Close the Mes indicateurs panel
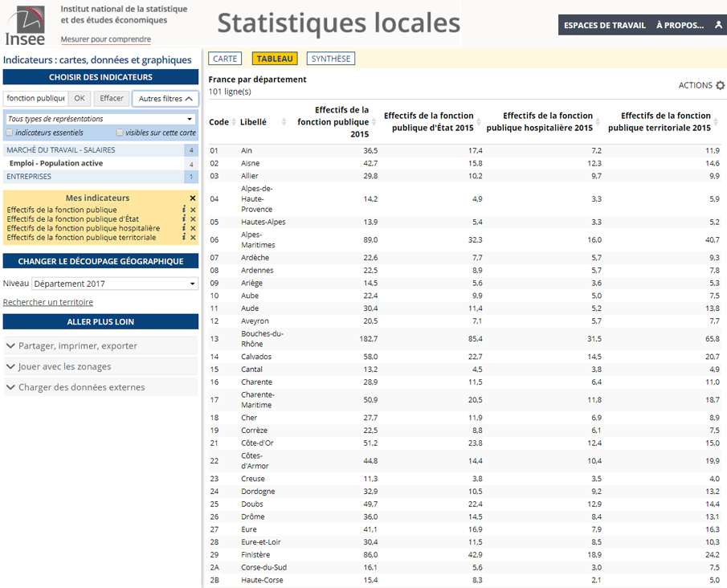Screen dimensions: 727x588 coord(193,198)
